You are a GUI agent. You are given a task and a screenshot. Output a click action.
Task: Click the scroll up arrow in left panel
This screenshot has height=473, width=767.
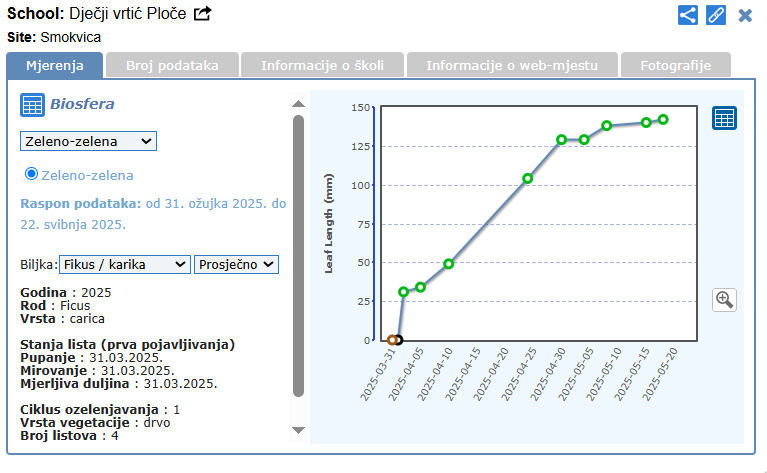point(297,103)
